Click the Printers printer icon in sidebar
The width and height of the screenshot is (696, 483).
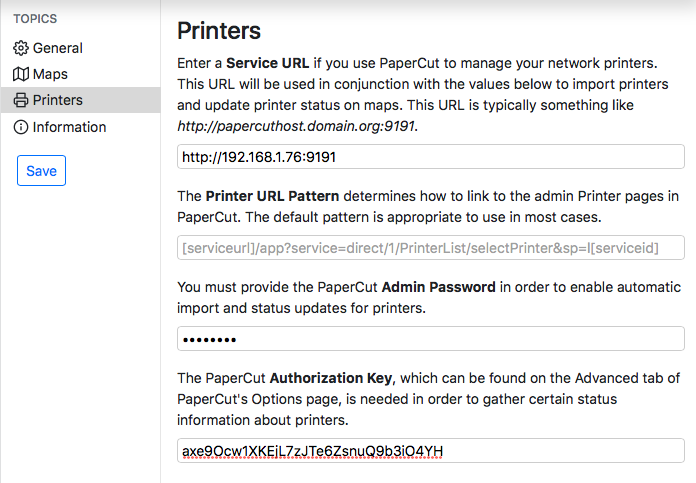click(x=21, y=100)
